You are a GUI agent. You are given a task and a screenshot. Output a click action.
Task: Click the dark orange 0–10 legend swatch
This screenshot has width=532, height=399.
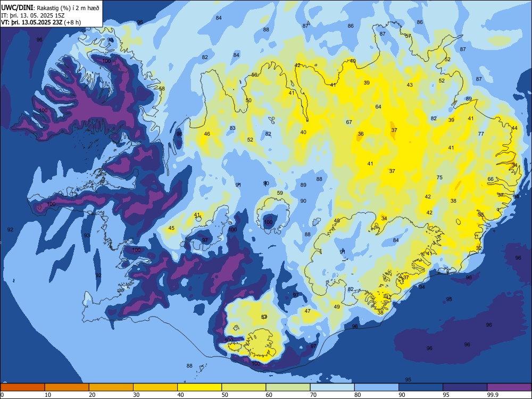[x=22, y=387]
